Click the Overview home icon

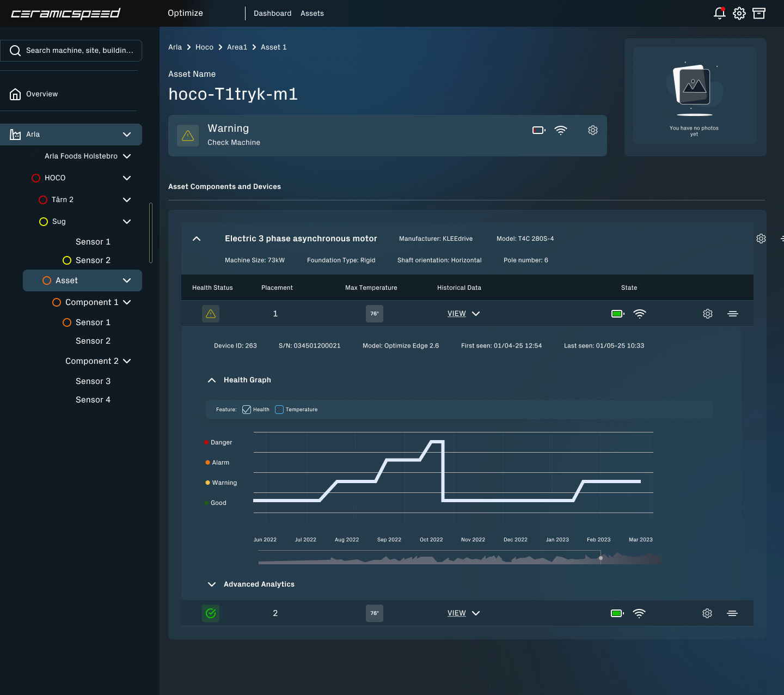[x=15, y=94]
